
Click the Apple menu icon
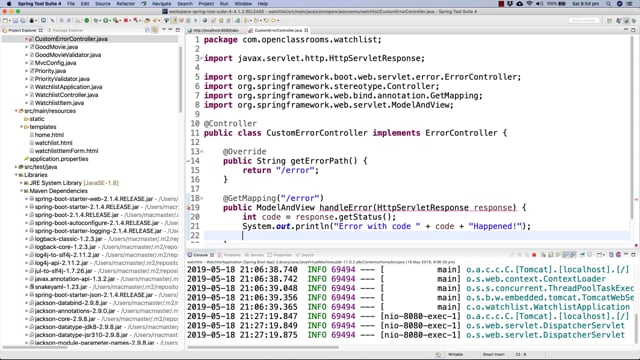[9, 4]
